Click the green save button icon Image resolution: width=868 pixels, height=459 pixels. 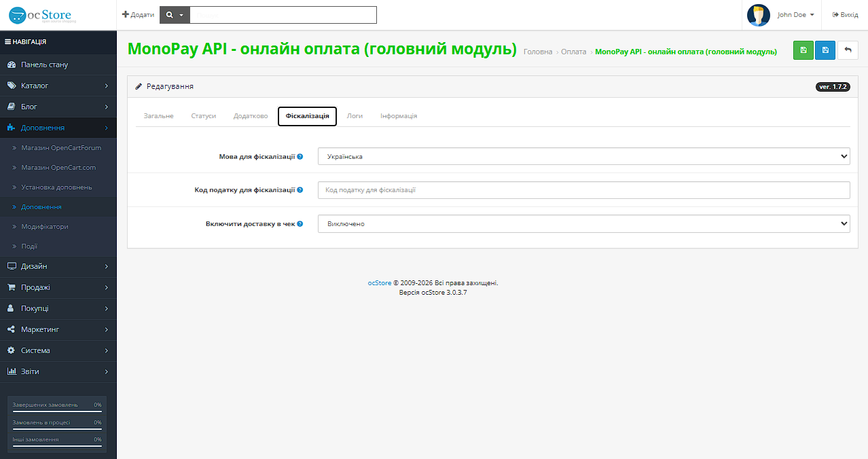tap(803, 50)
